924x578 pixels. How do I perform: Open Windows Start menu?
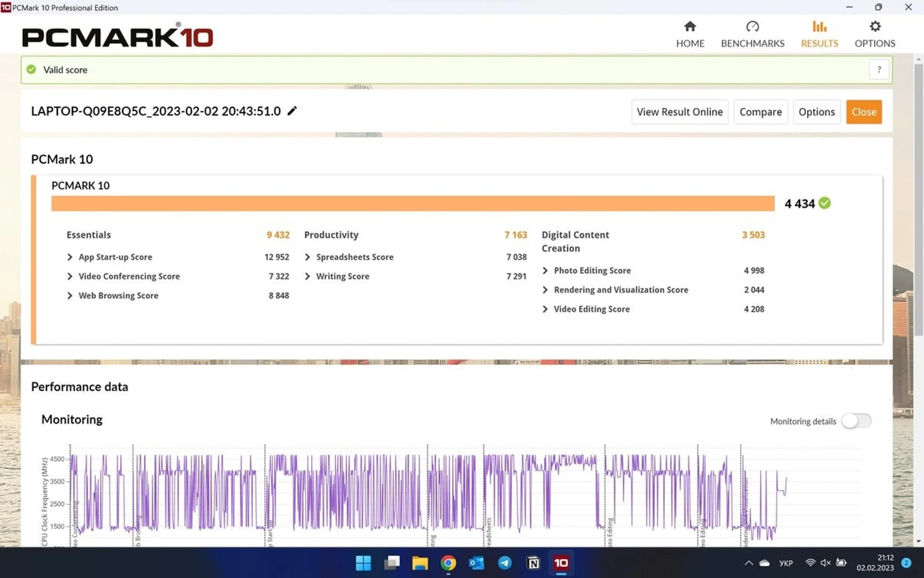363,563
